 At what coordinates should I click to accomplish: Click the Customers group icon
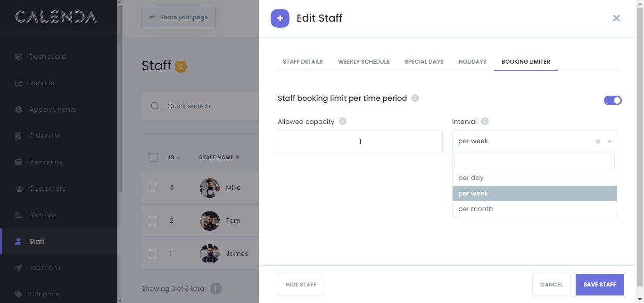(19, 188)
